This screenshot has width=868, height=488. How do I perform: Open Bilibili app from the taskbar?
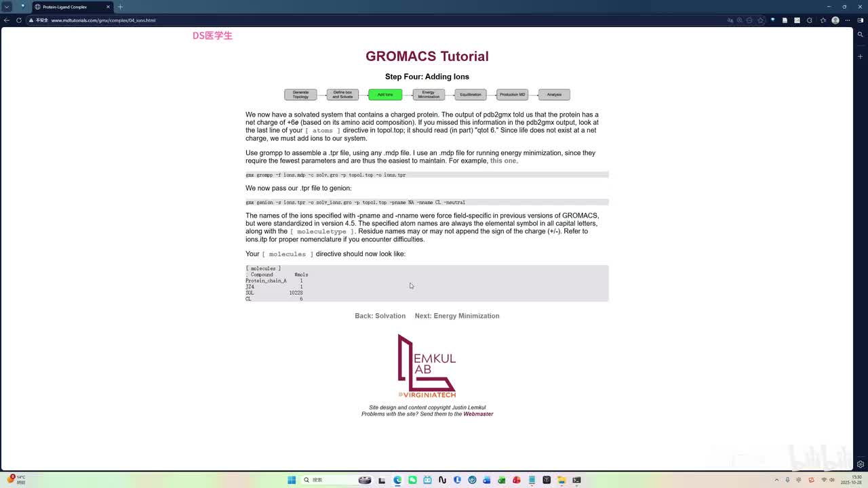coord(427,480)
